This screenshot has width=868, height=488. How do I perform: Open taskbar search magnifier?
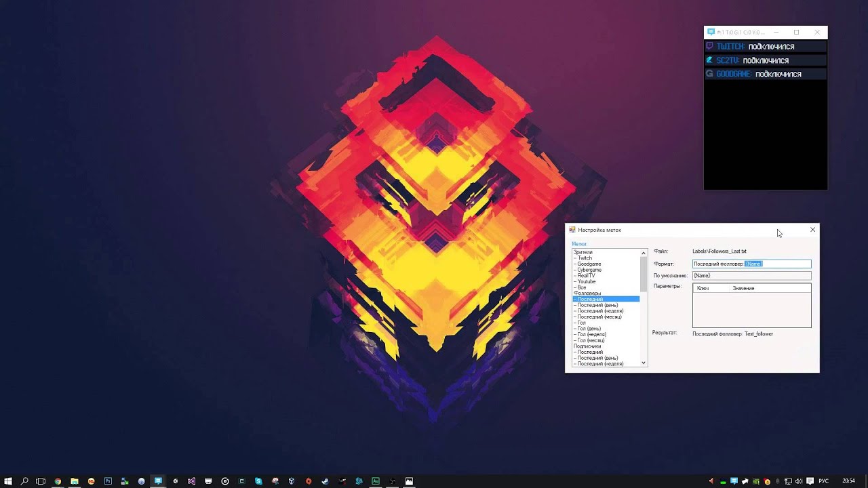[x=24, y=481]
